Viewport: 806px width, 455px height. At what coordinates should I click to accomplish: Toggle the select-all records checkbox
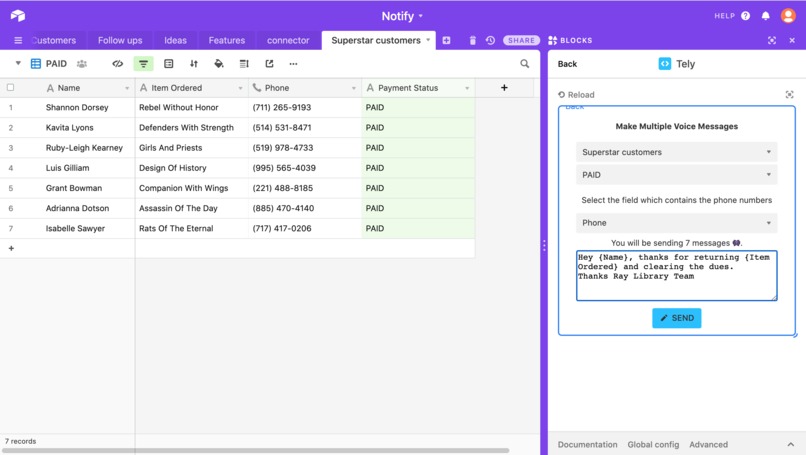point(10,87)
